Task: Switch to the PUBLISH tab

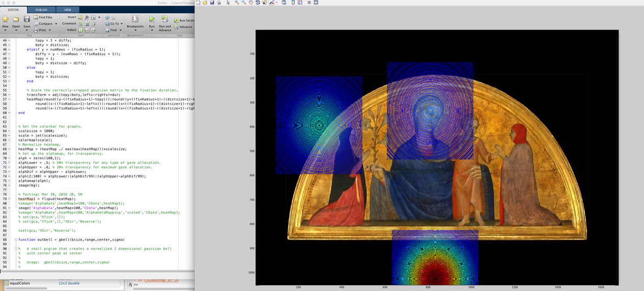Action: [41, 10]
